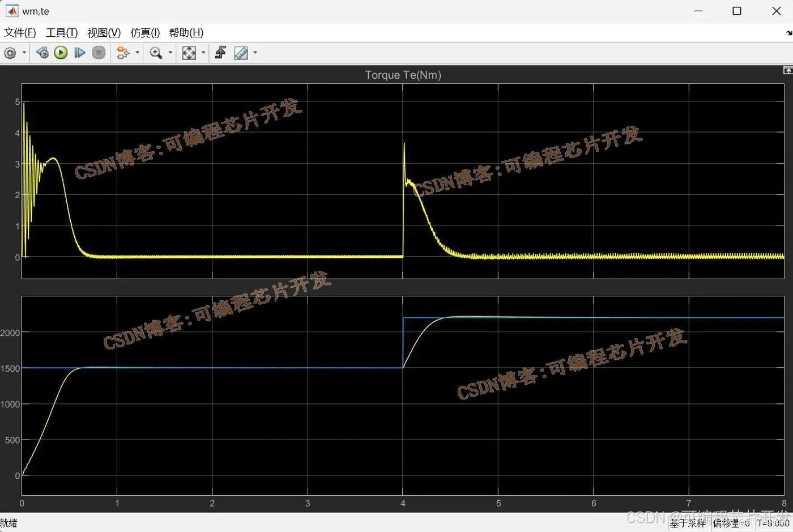Click the 偏移量=0 status bar entry

pos(731,523)
